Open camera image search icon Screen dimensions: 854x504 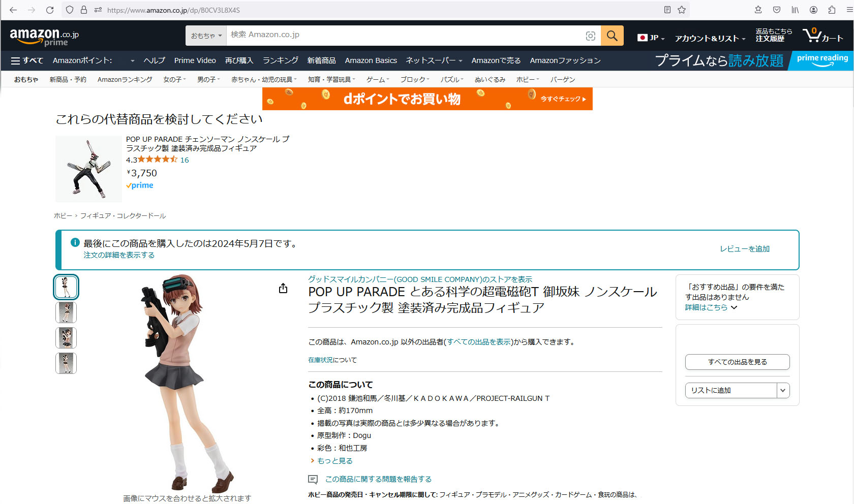pyautogui.click(x=590, y=36)
